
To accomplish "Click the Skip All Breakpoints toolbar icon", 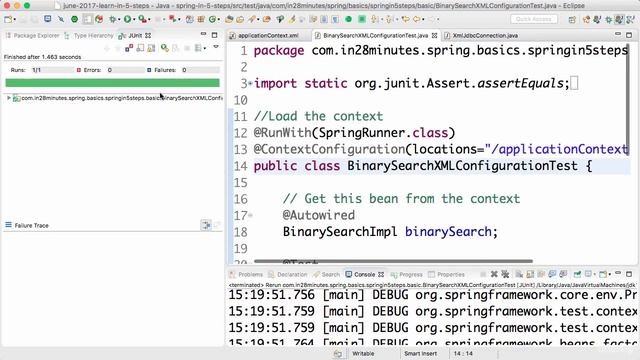I will click(x=61, y=19).
